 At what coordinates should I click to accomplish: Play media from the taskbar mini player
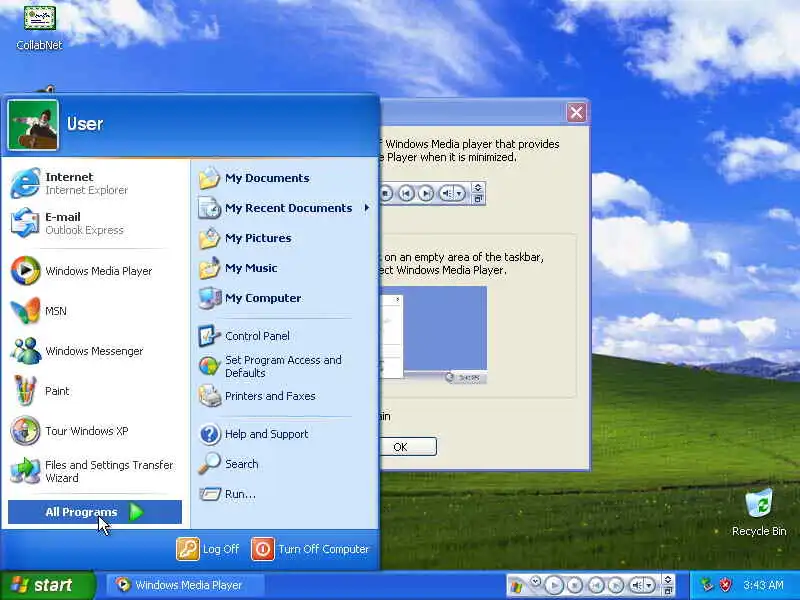click(x=554, y=585)
